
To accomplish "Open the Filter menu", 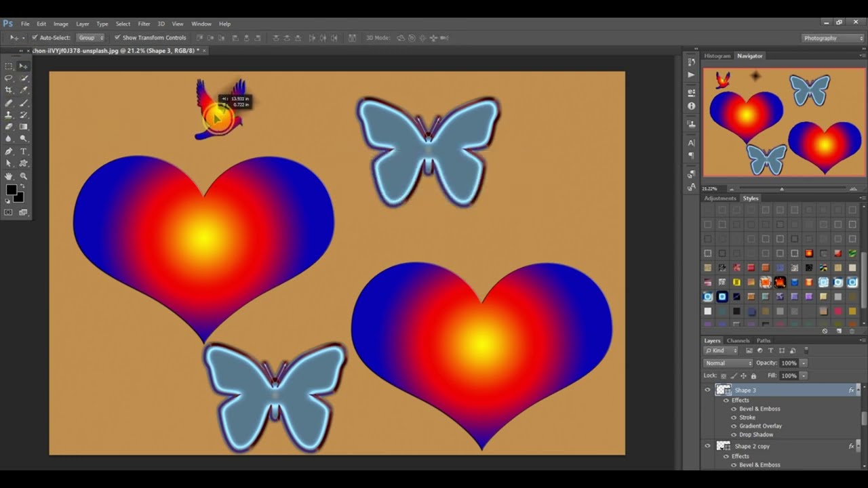I will tap(144, 24).
